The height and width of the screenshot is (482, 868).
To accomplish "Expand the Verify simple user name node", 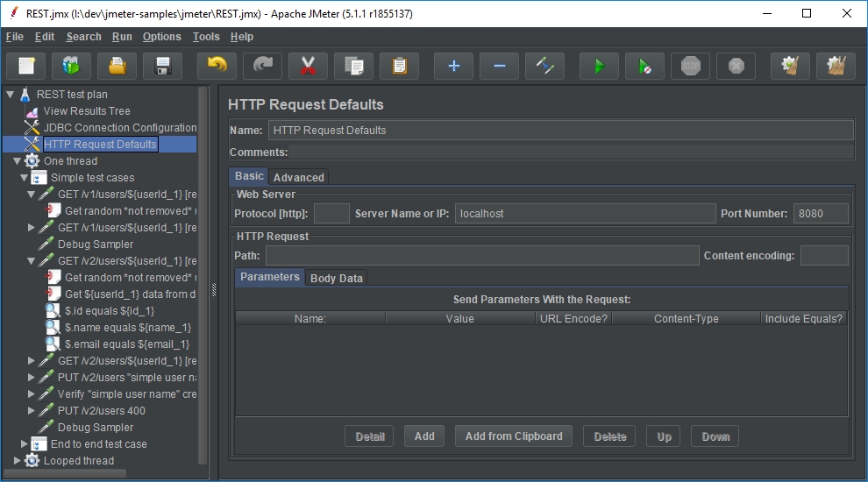I will [32, 394].
